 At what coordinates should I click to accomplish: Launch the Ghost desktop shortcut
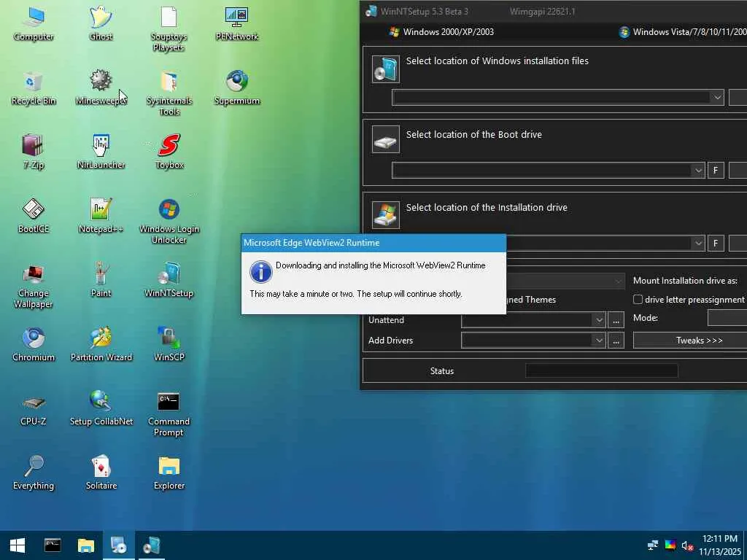click(x=101, y=24)
